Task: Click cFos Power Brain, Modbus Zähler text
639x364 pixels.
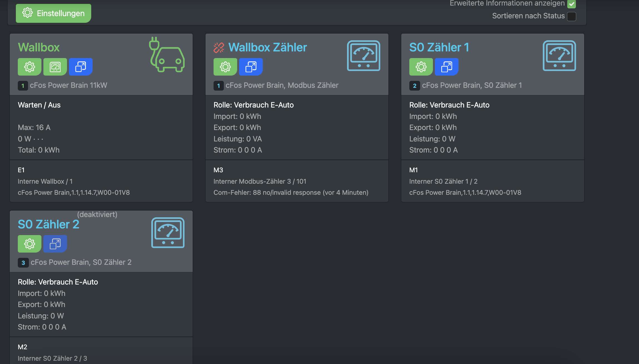Action: [x=282, y=85]
